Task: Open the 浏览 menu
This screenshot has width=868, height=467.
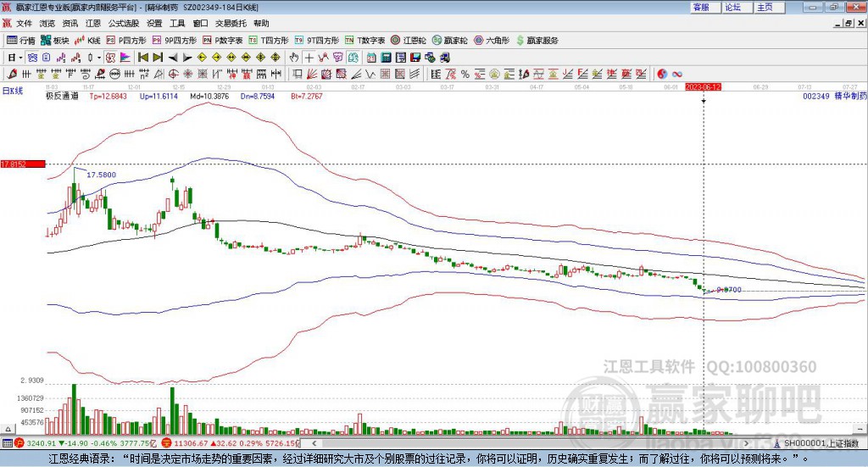Action: 47,23
